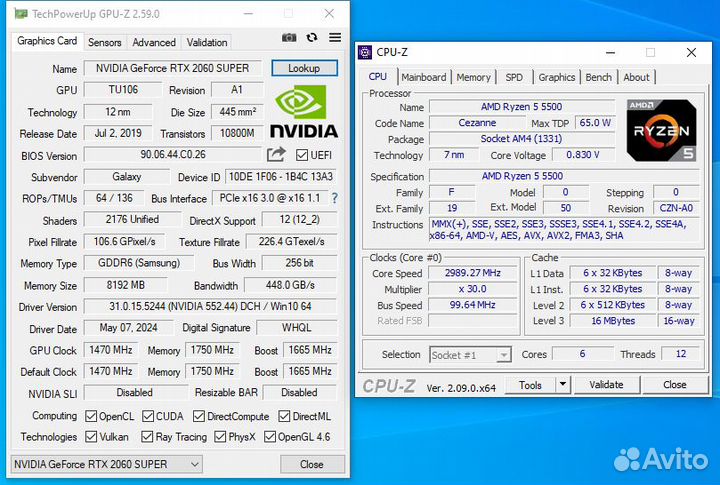The width and height of the screenshot is (720, 485).
Task: Open the GPU-Z hamburger menu
Action: tap(335, 38)
